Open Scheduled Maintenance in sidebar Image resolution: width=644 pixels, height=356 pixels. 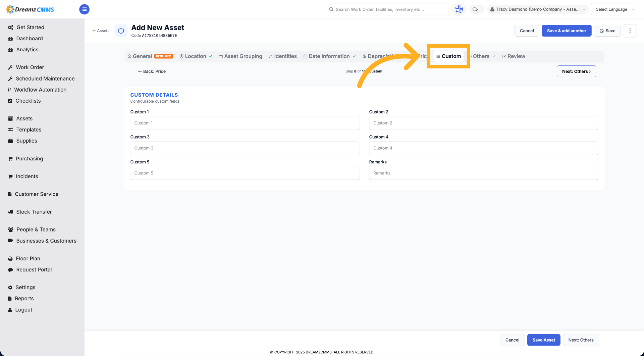tap(41, 78)
